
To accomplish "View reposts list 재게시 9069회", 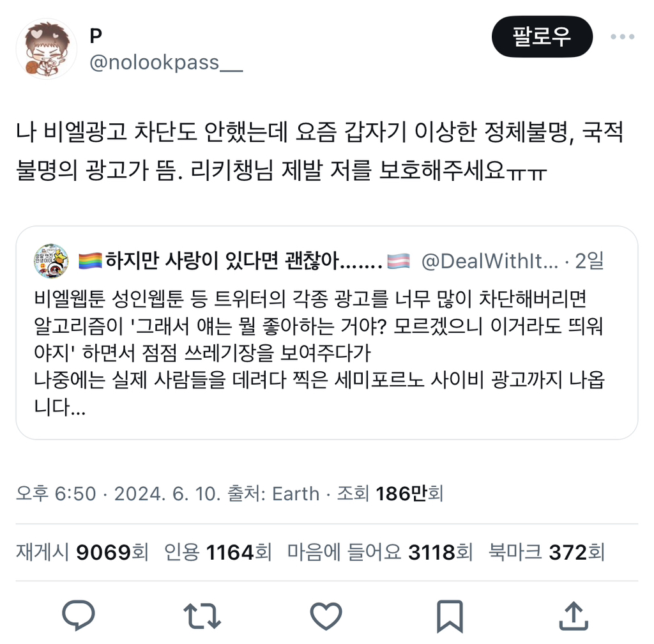I will (82, 552).
